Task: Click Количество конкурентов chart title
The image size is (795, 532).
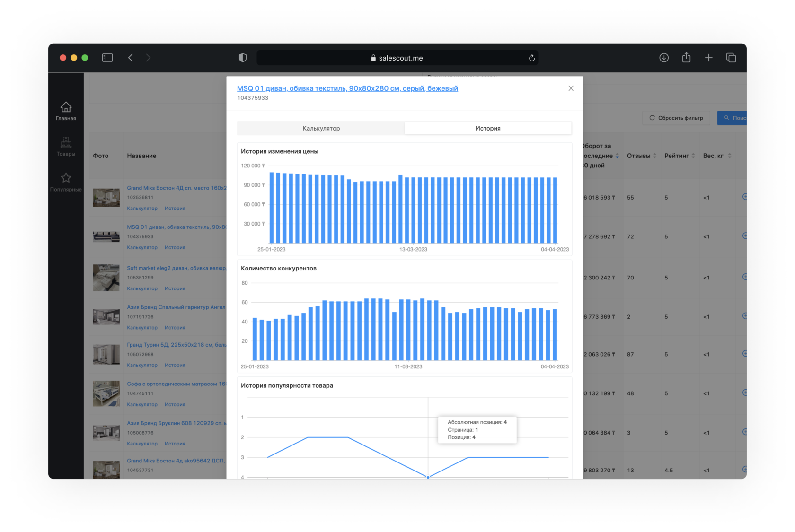Action: tap(279, 268)
